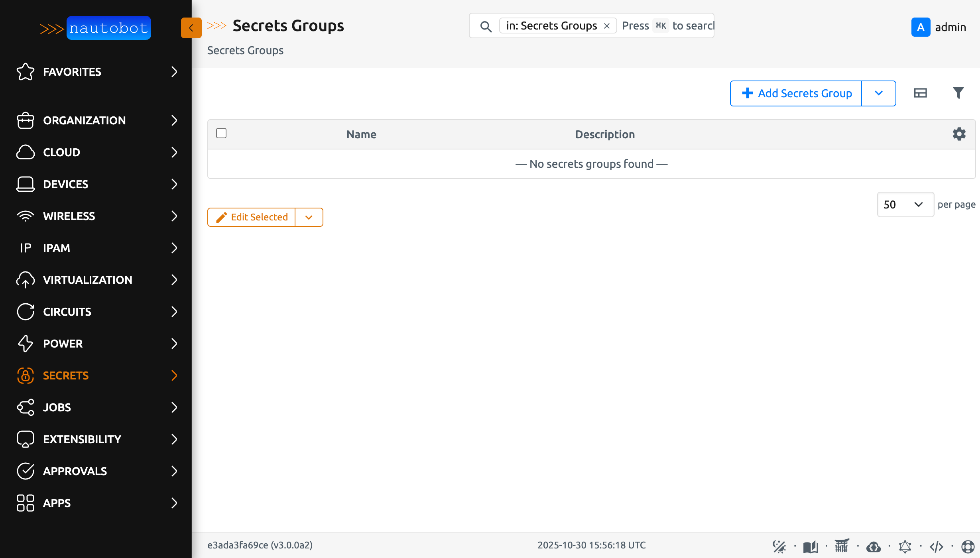Screen dimensions: 980x558
Task: Click the search magnifier icon
Action: 486,26
